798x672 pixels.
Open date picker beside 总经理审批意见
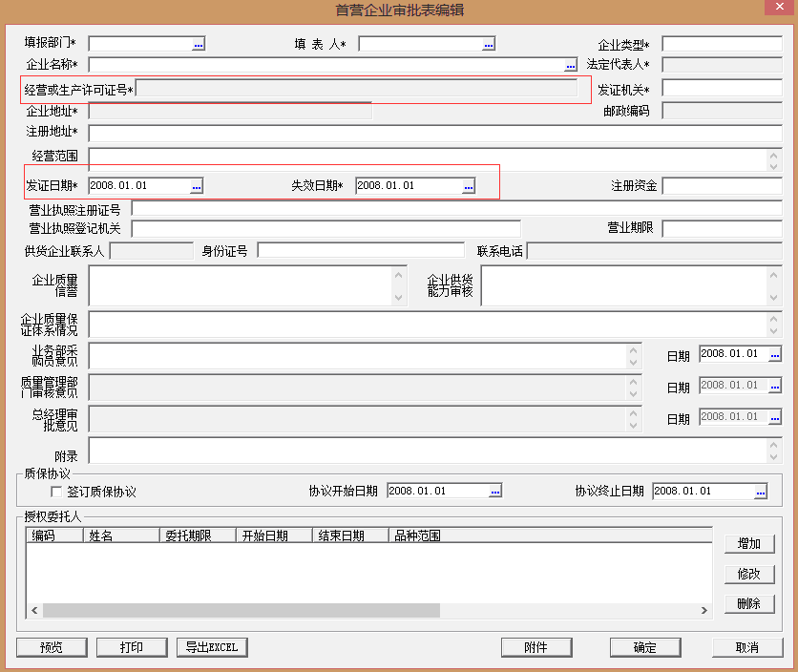pyautogui.click(x=774, y=417)
